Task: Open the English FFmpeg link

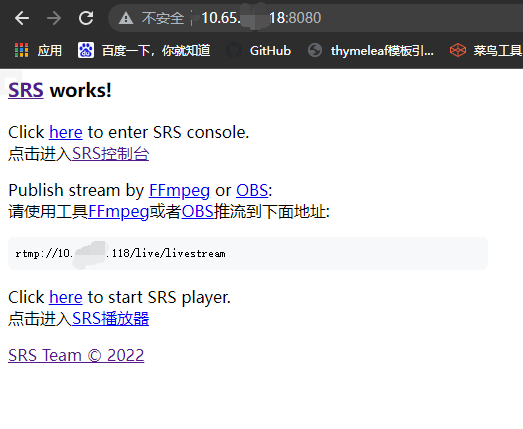Action: click(x=179, y=190)
